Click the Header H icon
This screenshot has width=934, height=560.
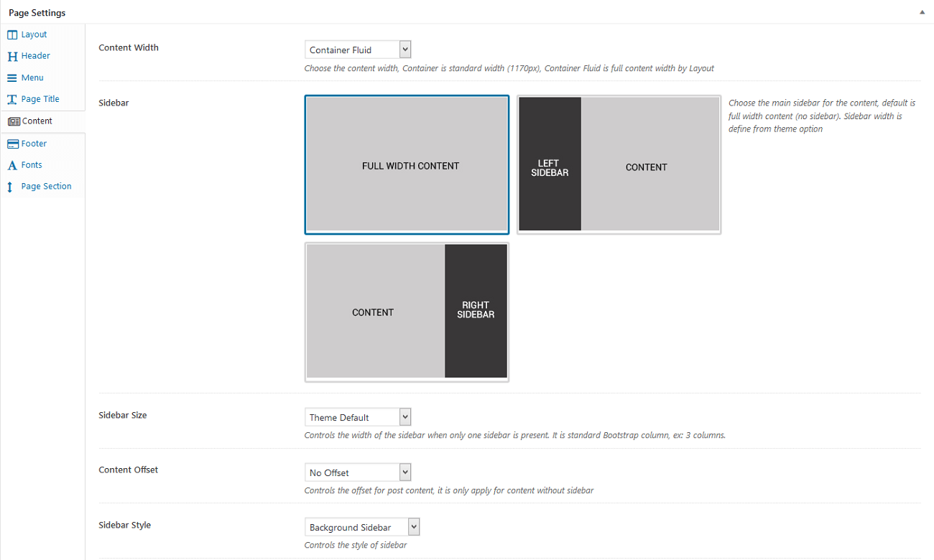pos(12,56)
